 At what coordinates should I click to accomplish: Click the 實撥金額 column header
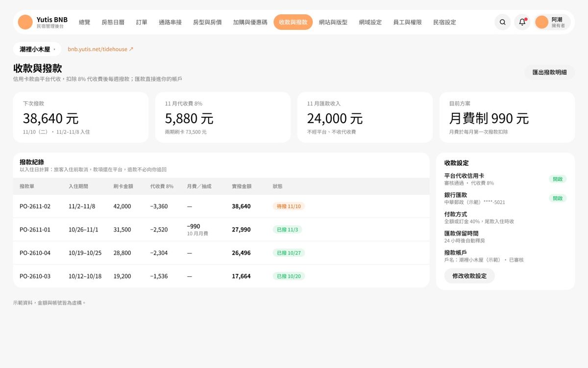[x=242, y=186]
